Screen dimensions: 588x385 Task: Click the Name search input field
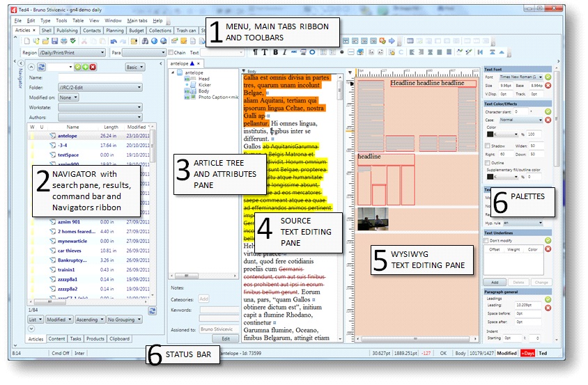pyautogui.click(x=100, y=77)
